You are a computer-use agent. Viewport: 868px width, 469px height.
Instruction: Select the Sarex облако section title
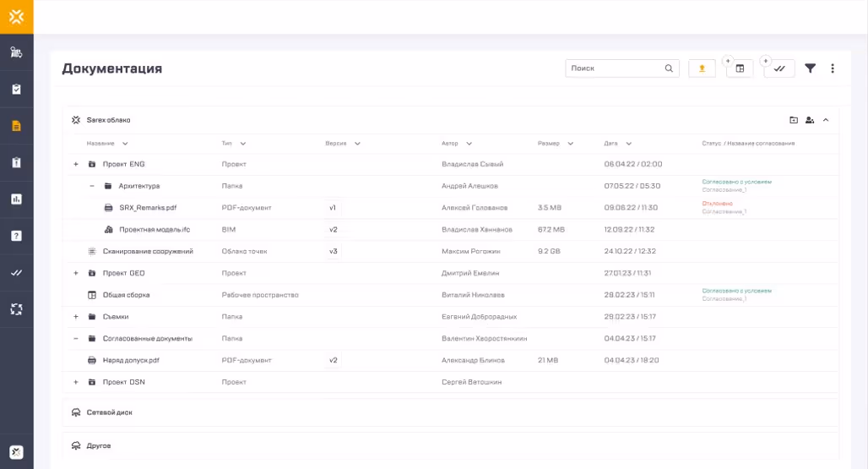108,120
